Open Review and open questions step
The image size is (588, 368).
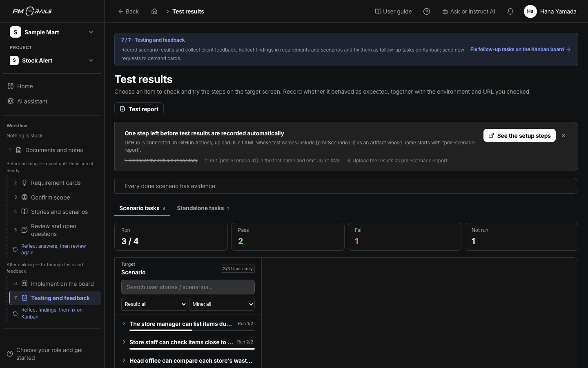(x=55, y=230)
